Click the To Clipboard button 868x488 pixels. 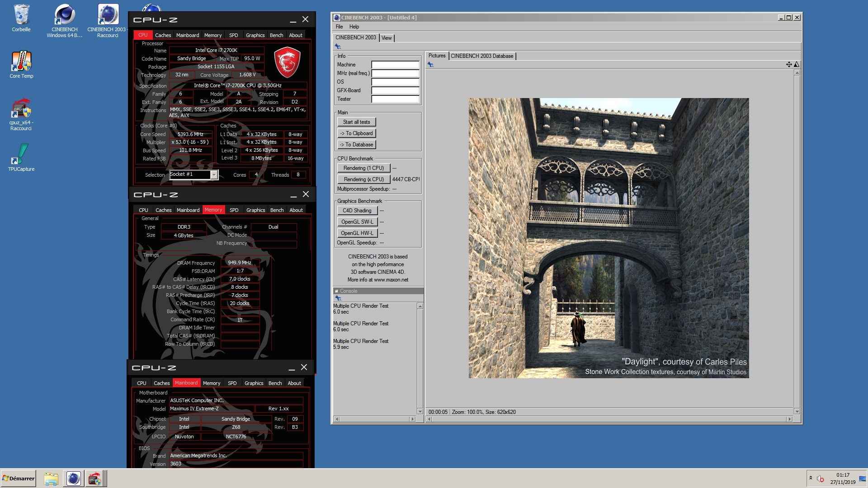[356, 133]
